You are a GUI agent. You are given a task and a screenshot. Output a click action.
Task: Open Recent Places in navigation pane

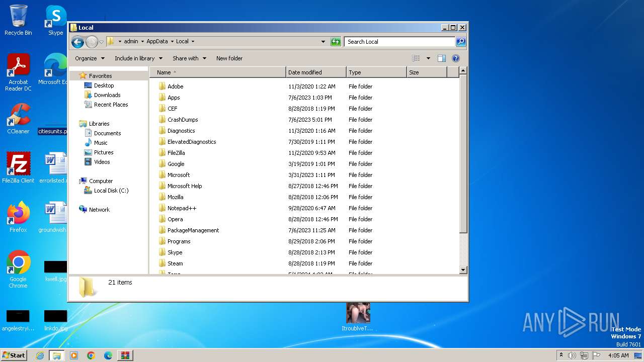[111, 105]
